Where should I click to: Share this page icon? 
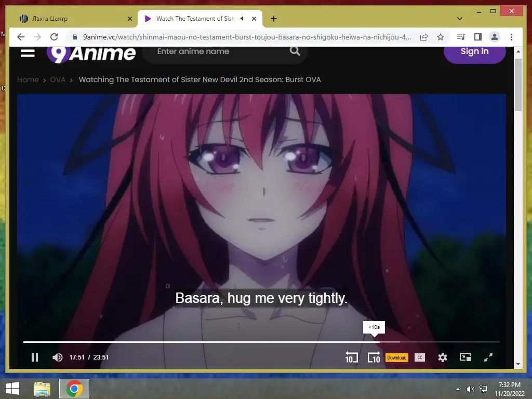click(x=424, y=37)
